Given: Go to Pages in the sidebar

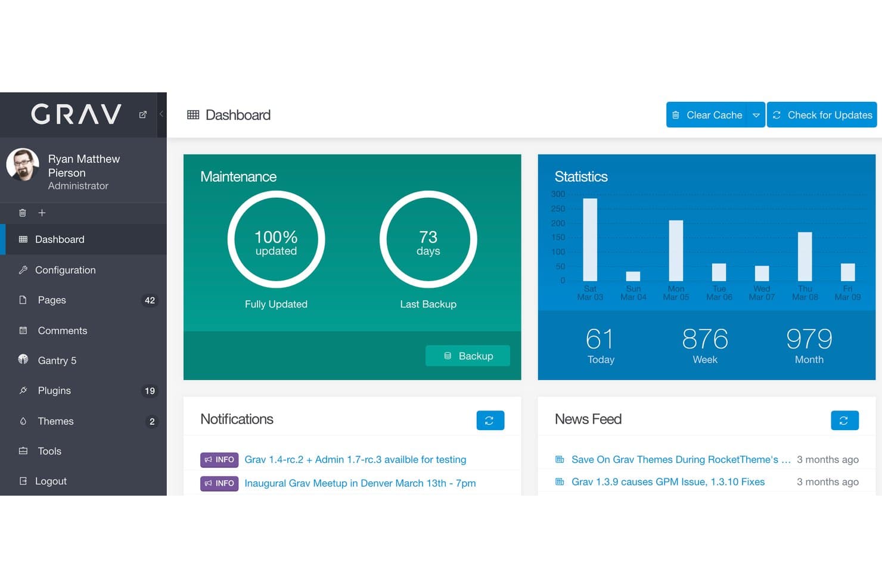Looking at the screenshot, I should coord(83,300).
